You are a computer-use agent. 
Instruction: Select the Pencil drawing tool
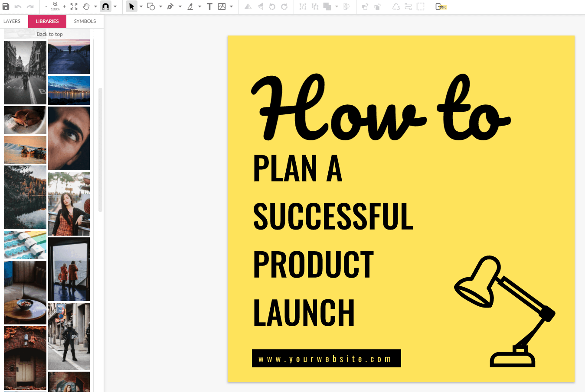tap(190, 6)
